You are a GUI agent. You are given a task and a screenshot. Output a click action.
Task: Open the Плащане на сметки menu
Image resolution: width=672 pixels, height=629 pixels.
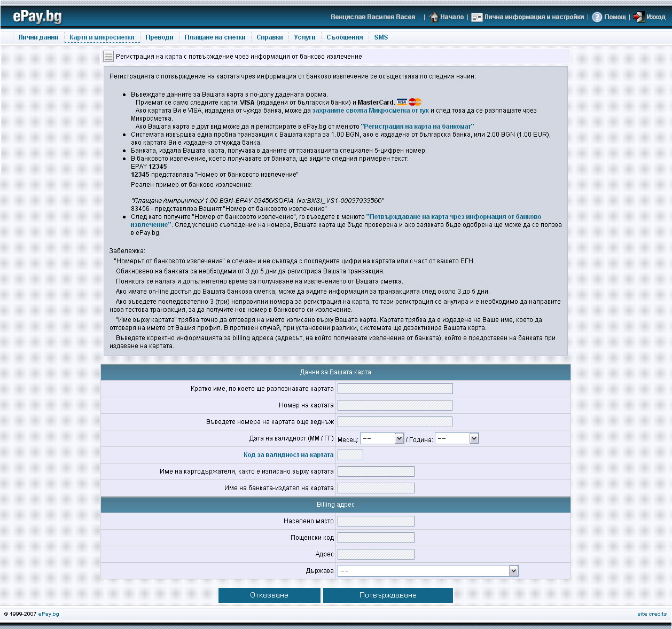pos(215,37)
